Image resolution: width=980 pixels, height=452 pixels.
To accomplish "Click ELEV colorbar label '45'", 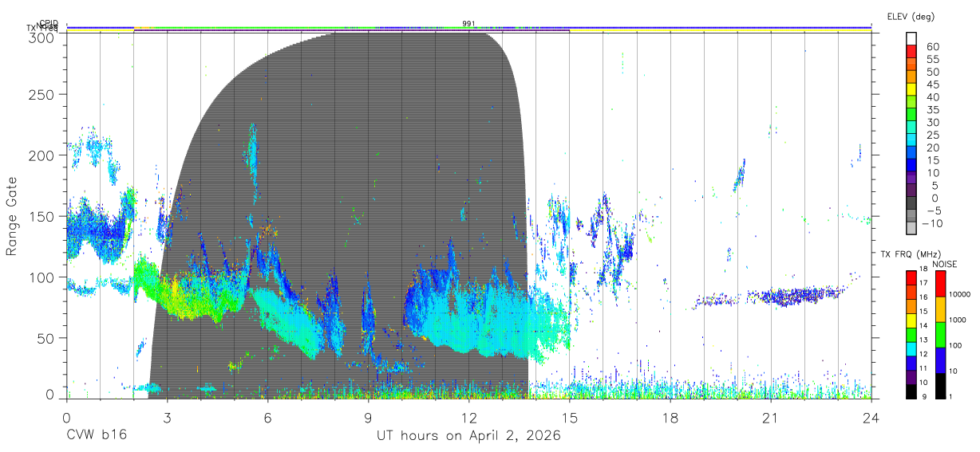I will click(933, 85).
